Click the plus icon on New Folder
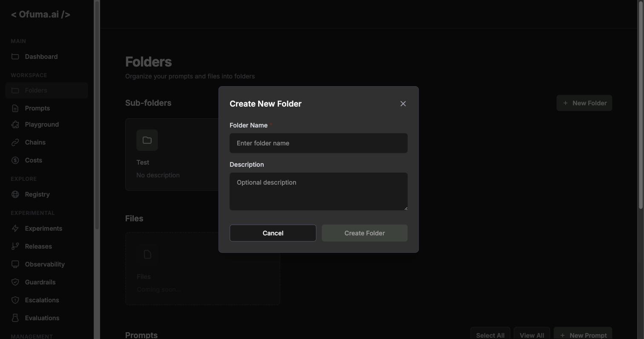This screenshot has height=339, width=644. pos(565,103)
